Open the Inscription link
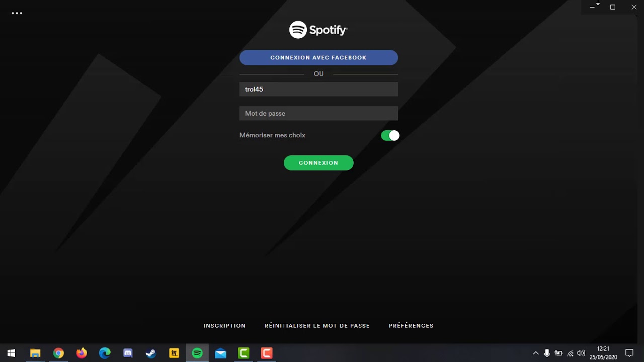 point(224,326)
